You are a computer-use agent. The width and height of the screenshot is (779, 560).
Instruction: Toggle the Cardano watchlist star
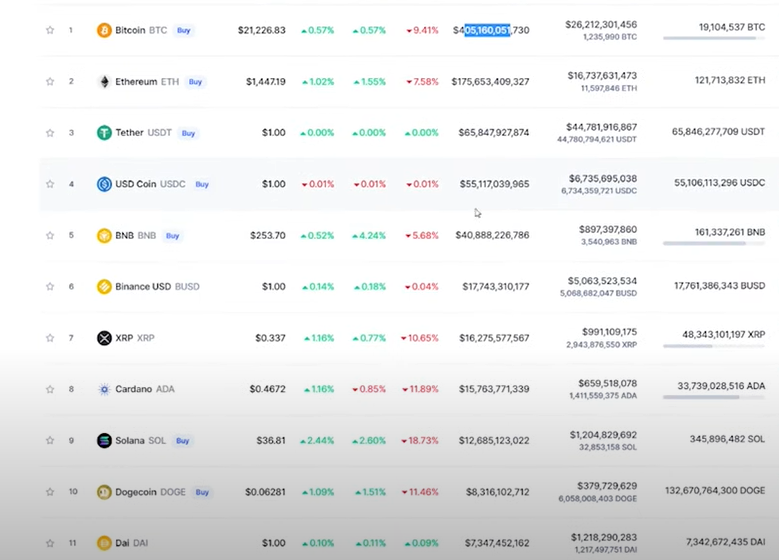pyautogui.click(x=50, y=389)
